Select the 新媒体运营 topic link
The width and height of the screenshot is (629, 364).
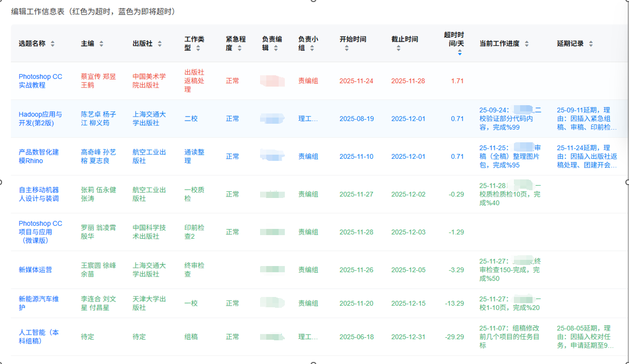(x=35, y=270)
